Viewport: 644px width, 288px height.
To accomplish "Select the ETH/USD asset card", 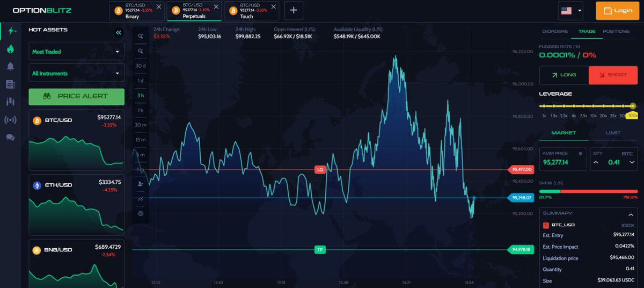I will (x=76, y=205).
